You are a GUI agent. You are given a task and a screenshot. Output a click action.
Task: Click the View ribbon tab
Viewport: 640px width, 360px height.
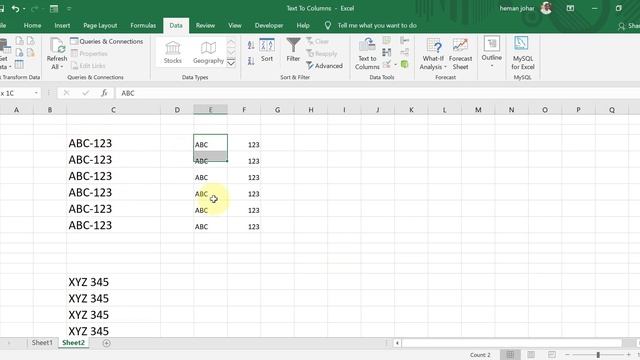pyautogui.click(x=235, y=25)
